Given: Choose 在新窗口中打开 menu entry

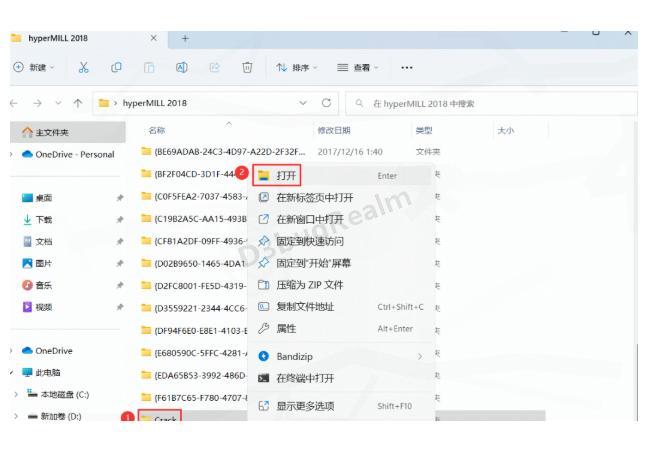Looking at the screenshot, I should tap(340, 219).
